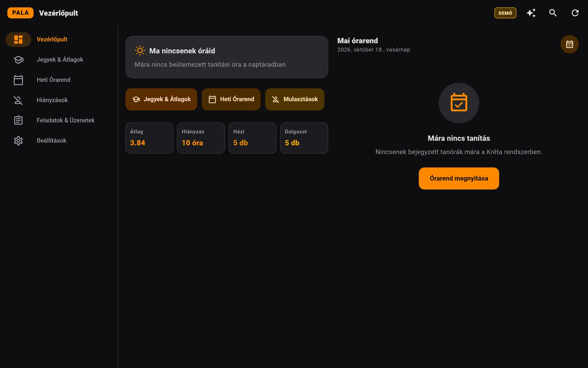Click the text mentioning the Kréta rendszerben
588x368 pixels.
point(459,152)
